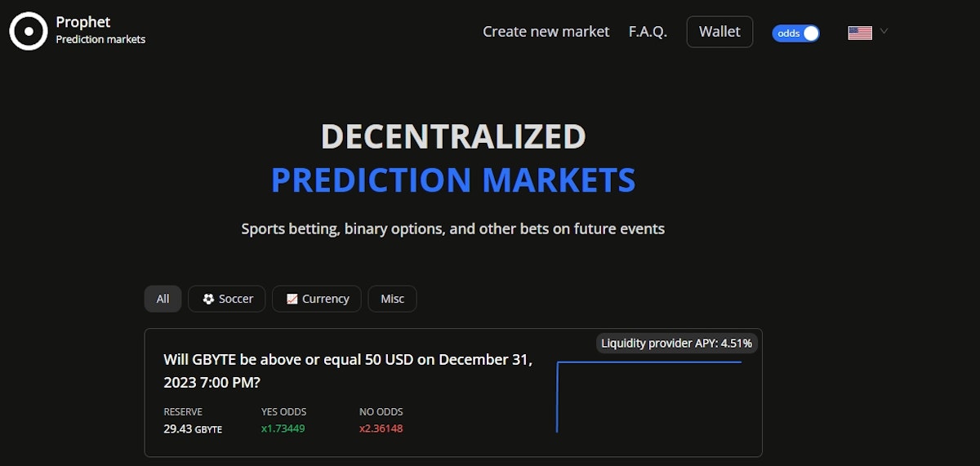Click the blue price chart line

(649, 362)
